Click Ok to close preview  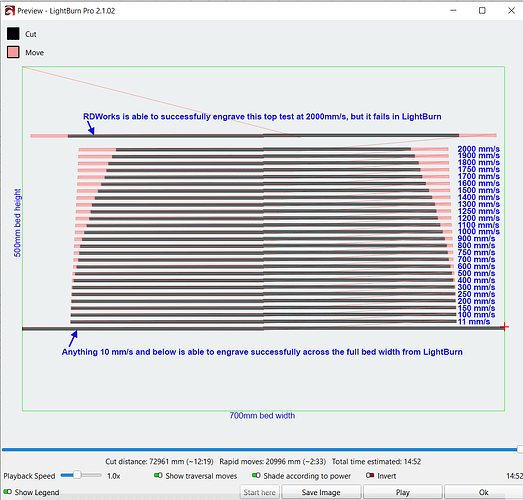pos(484,492)
